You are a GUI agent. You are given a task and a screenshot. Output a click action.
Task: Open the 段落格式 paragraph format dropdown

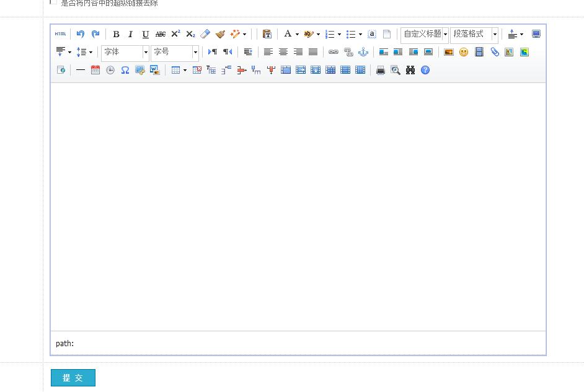(x=474, y=34)
